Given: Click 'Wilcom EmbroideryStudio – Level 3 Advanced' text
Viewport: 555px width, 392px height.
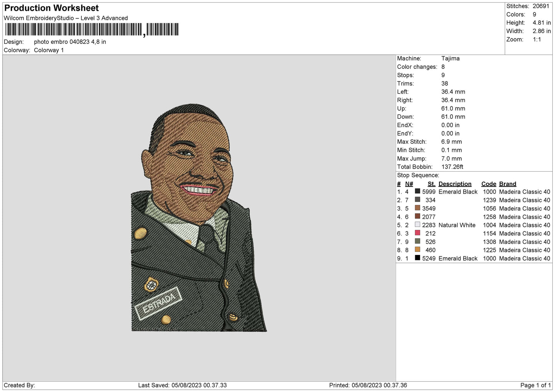Looking at the screenshot, I should click(x=66, y=18).
